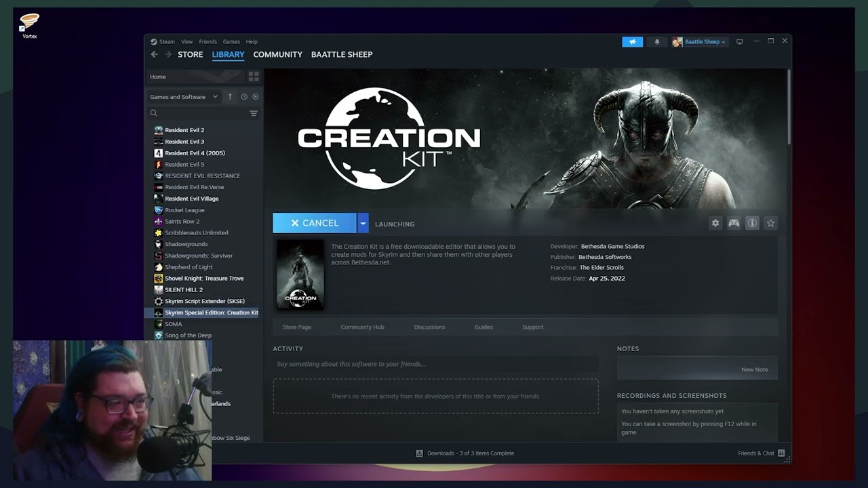Click the blue announcements megaphone button
868x488 pixels.
(x=632, y=41)
